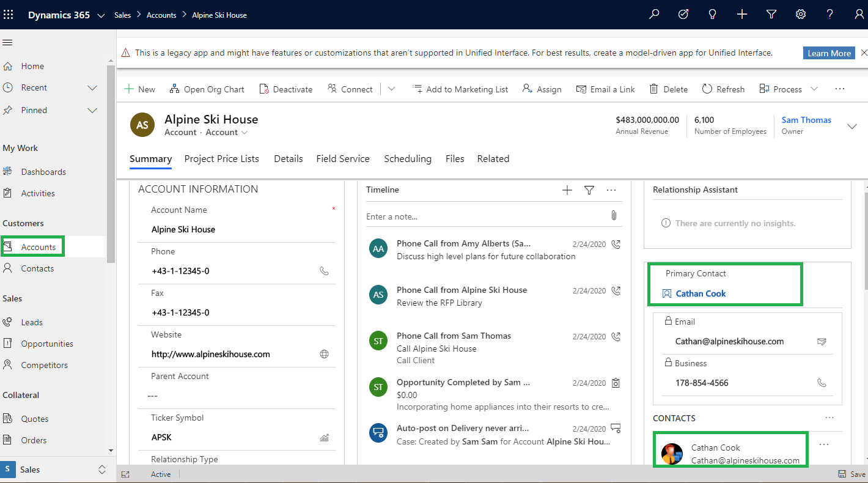Image resolution: width=868 pixels, height=483 pixels.
Task: Switch to the Field Service tab
Action: [x=343, y=159]
